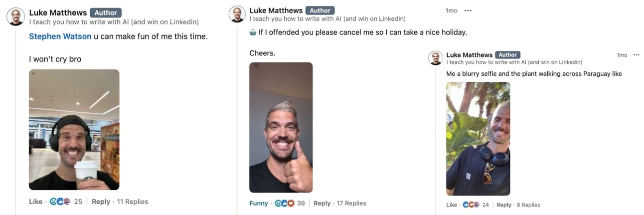This screenshot has height=215, width=644.
Task: Open the plant selfie photo
Action: (x=478, y=139)
